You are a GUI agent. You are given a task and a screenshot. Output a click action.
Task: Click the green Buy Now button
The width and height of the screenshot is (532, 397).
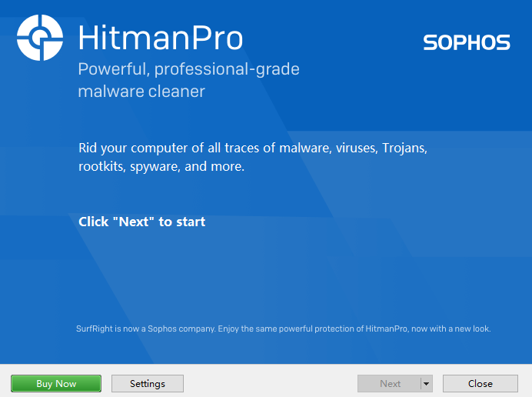[x=56, y=383]
